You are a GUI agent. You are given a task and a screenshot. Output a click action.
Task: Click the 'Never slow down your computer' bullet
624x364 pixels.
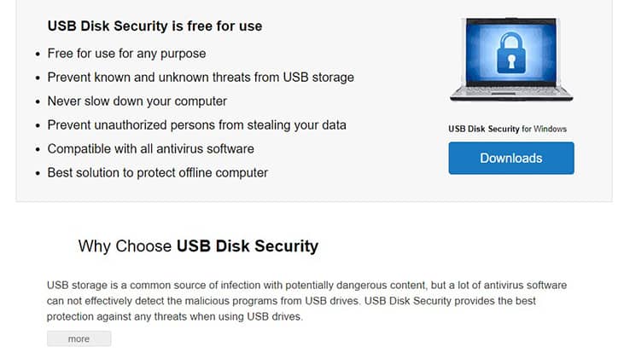pyautogui.click(x=137, y=101)
